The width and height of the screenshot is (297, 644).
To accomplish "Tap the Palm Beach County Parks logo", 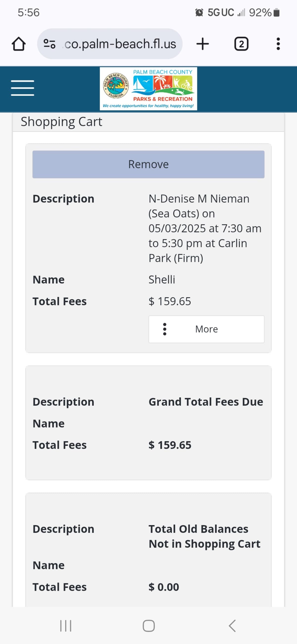I will [148, 89].
